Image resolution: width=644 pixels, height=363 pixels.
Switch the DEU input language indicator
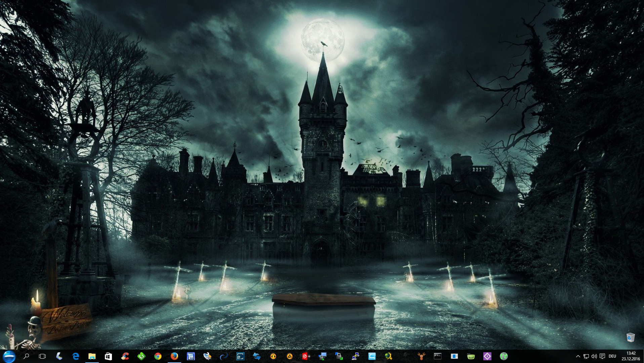pos(612,356)
